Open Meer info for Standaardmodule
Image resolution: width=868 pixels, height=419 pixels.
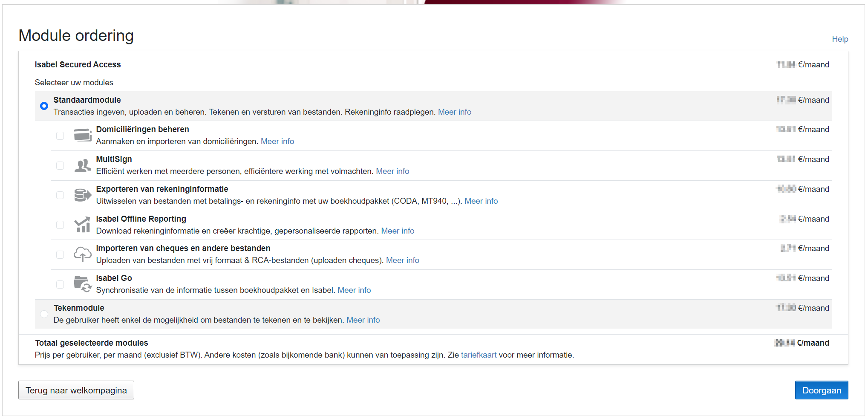click(x=455, y=112)
